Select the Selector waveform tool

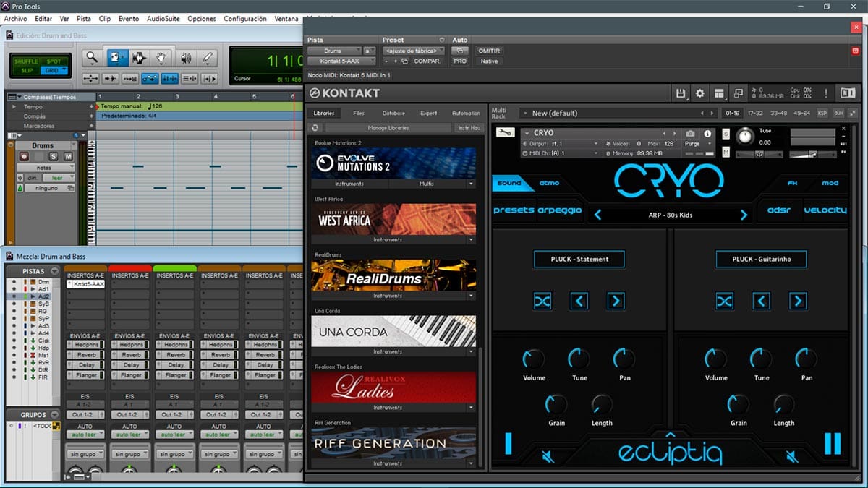(139, 58)
